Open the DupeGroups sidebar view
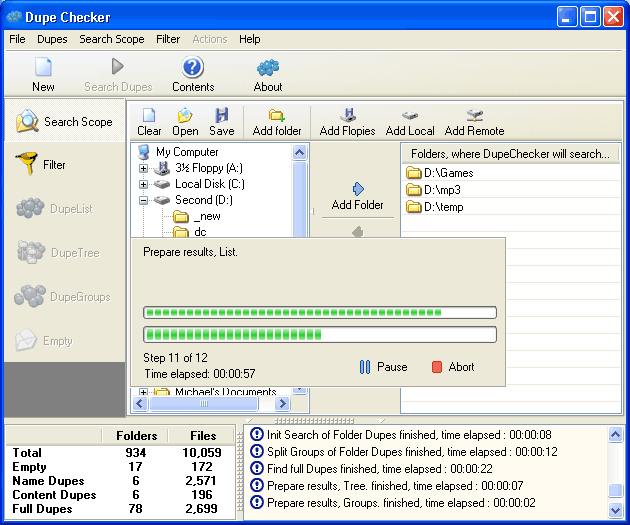 click(64, 296)
